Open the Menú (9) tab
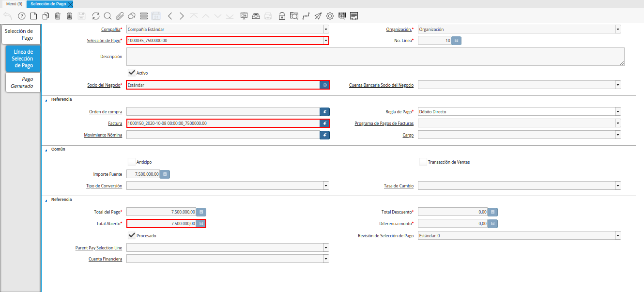The width and height of the screenshot is (644, 292). click(x=14, y=4)
